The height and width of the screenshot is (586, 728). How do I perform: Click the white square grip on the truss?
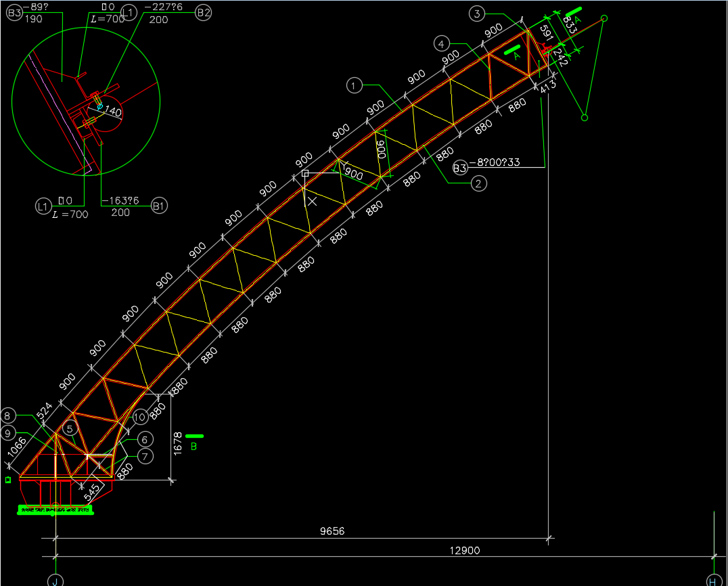305,173
